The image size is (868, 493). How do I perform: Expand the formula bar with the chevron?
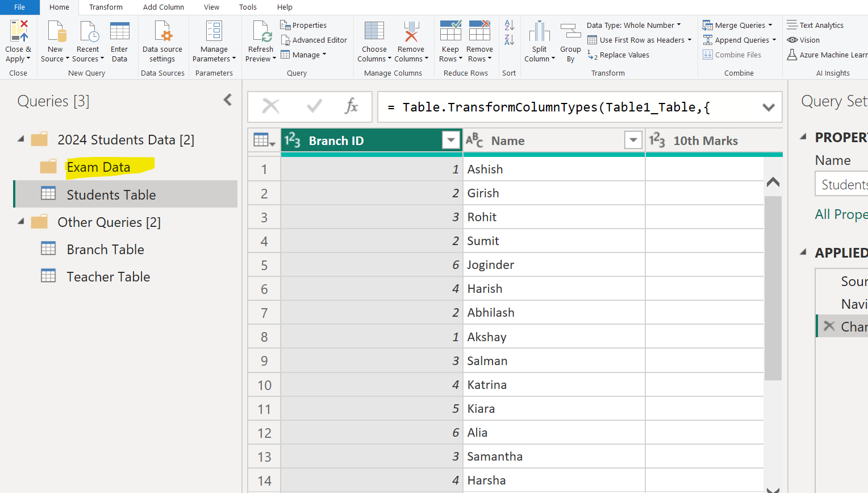[768, 107]
